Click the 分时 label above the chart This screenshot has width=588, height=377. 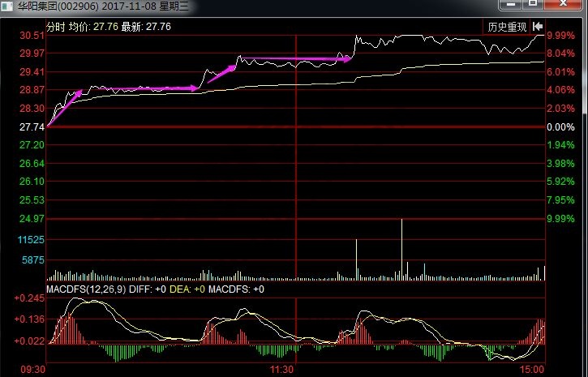click(x=56, y=26)
